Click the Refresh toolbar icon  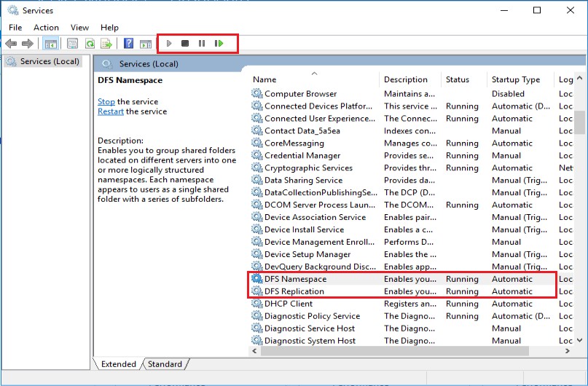tap(90, 44)
